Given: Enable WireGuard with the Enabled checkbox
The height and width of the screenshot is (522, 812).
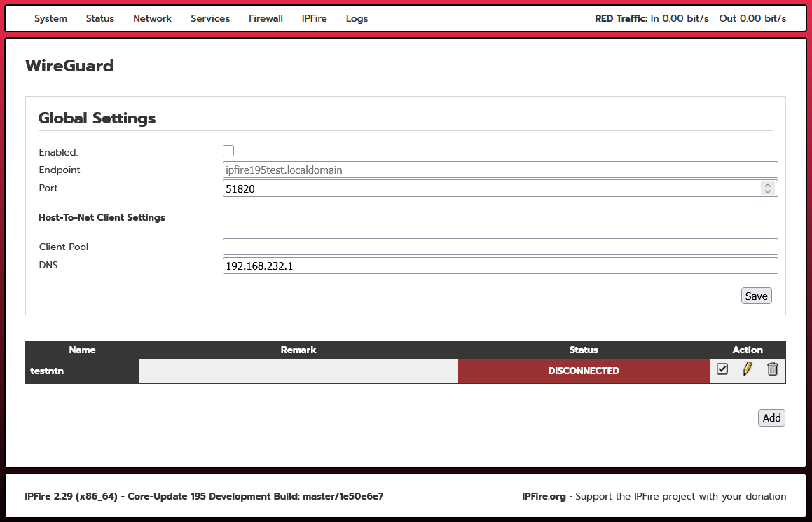Looking at the screenshot, I should click(228, 151).
